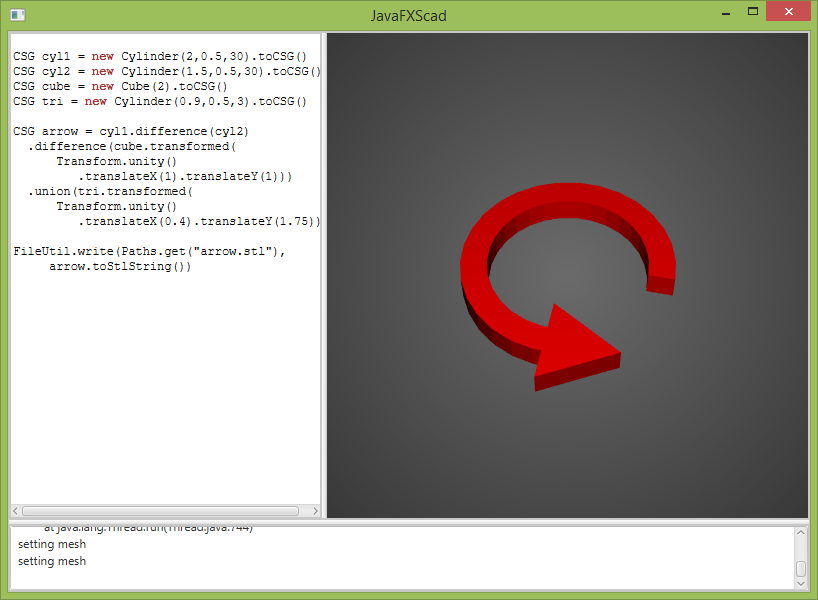The width and height of the screenshot is (818, 600).
Task: Click the left arrow on the code editor scrollbar
Action: (x=14, y=510)
